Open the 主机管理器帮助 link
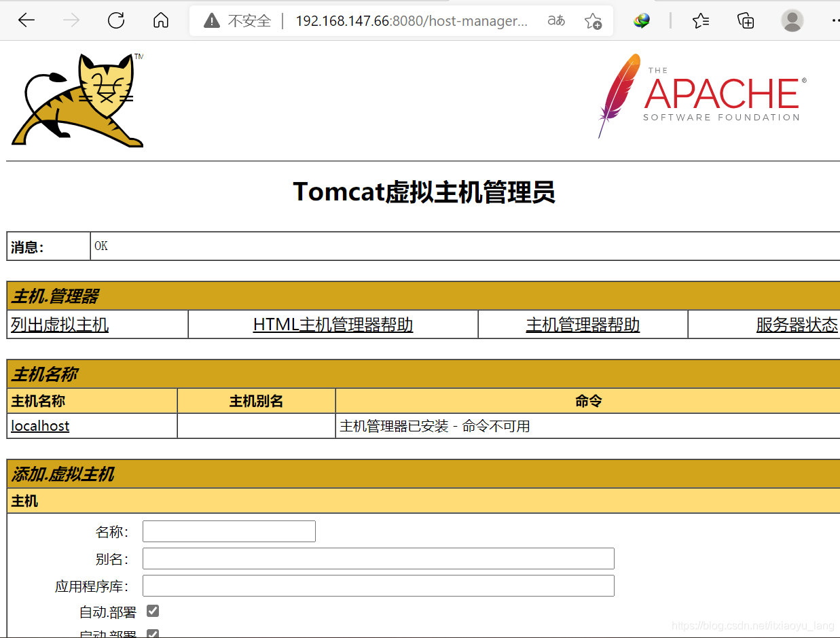 click(x=583, y=325)
